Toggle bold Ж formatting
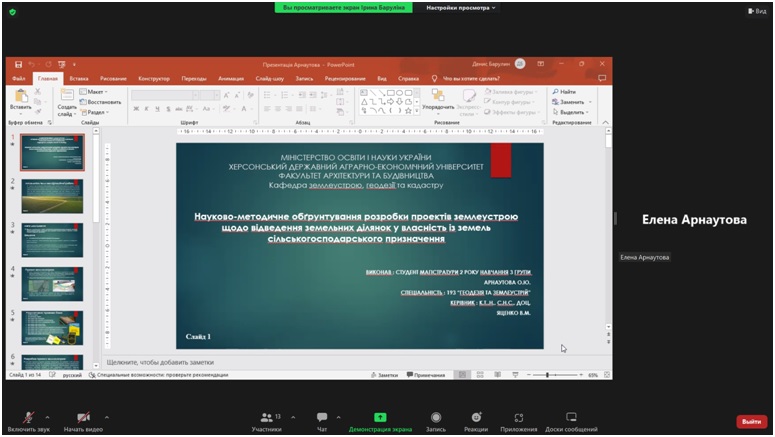 click(x=136, y=109)
